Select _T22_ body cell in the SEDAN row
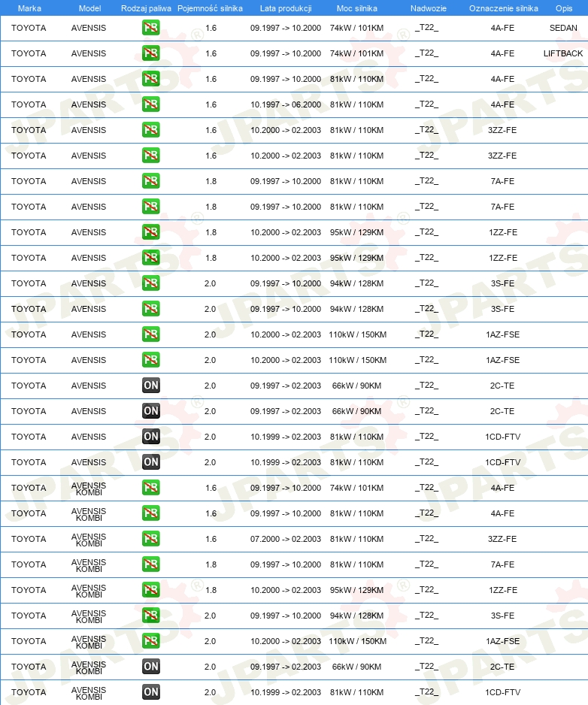Image resolution: width=588 pixels, height=705 pixels. (426, 28)
